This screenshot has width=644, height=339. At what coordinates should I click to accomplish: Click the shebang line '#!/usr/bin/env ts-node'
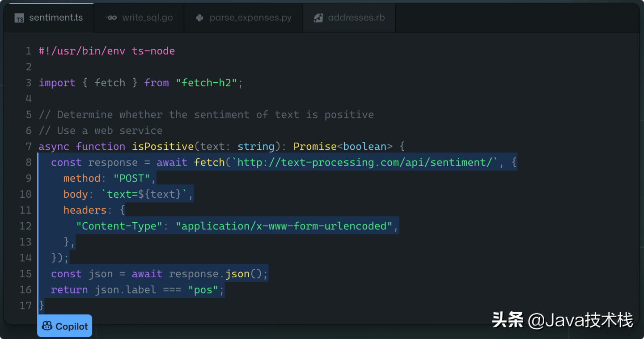tap(107, 51)
